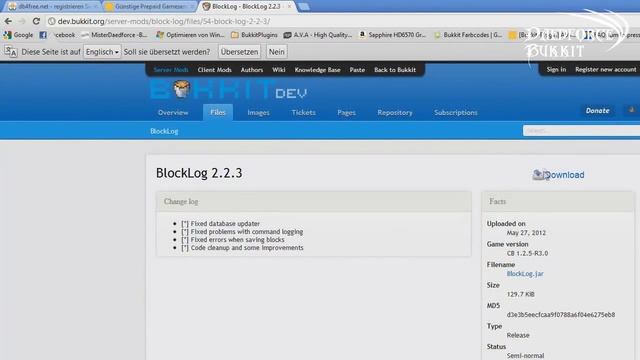This screenshot has height=360, width=640.
Task: Open Paste in top navigation
Action: [x=357, y=70]
